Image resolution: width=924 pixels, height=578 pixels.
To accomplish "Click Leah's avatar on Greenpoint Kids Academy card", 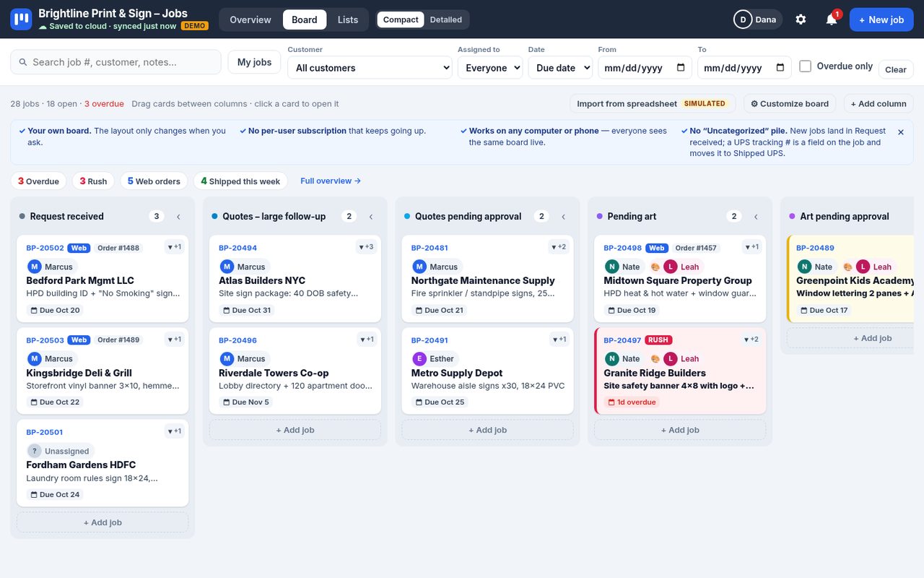I will click(863, 267).
